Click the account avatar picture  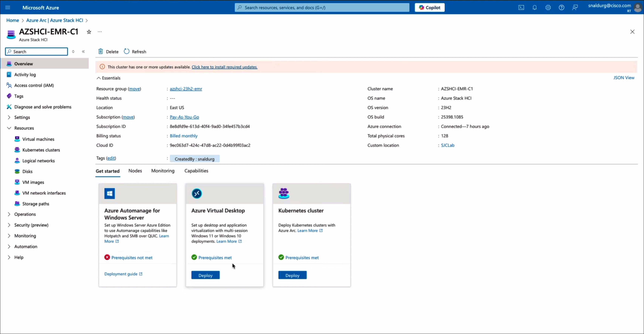[x=638, y=8]
